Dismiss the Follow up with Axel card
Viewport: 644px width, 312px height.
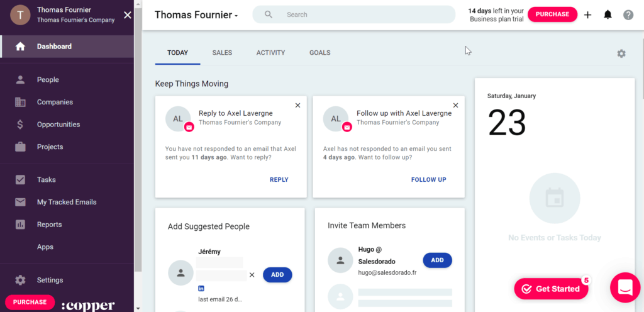click(455, 105)
